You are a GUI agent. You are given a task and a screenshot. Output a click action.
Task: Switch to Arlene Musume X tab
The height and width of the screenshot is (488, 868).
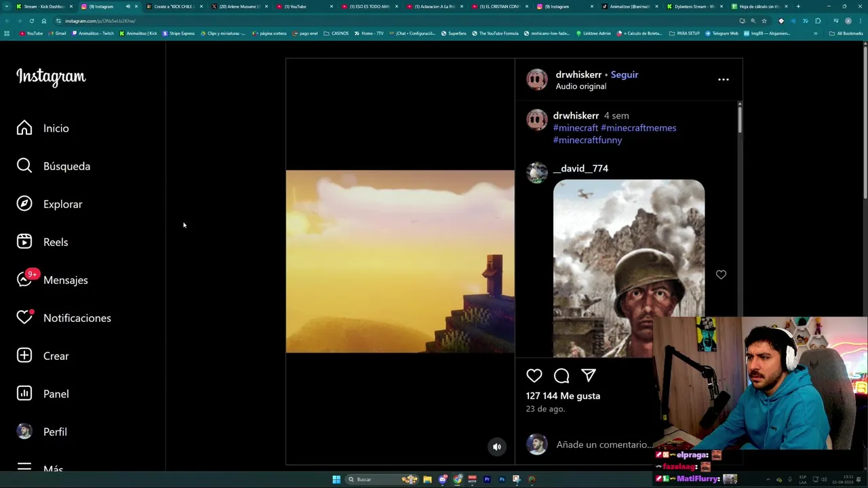point(239,6)
